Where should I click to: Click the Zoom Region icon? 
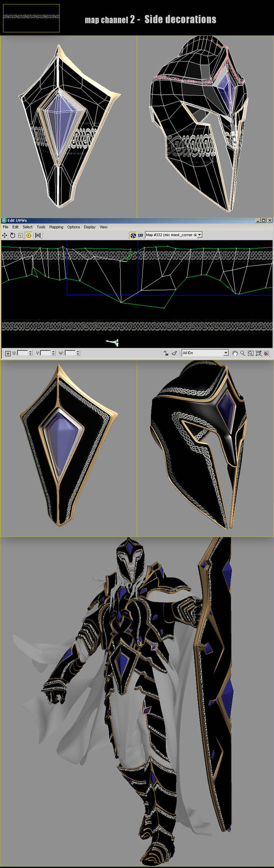pyautogui.click(x=251, y=353)
